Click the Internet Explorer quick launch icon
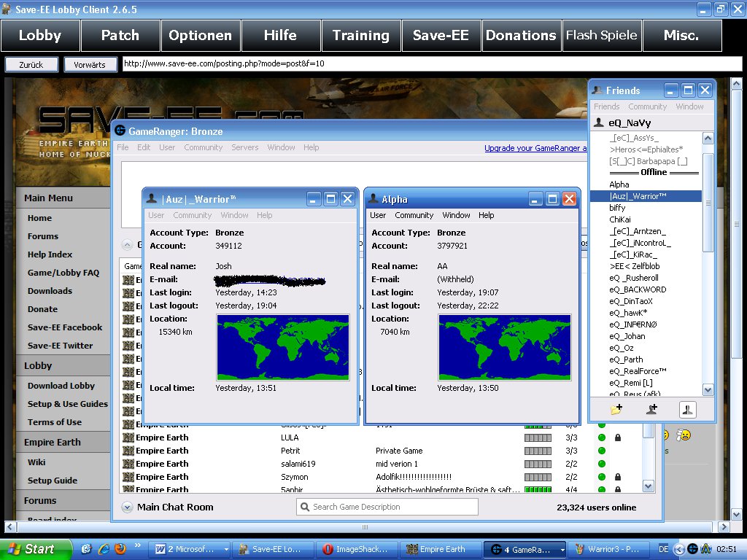This screenshot has width=747, height=560. tap(103, 549)
